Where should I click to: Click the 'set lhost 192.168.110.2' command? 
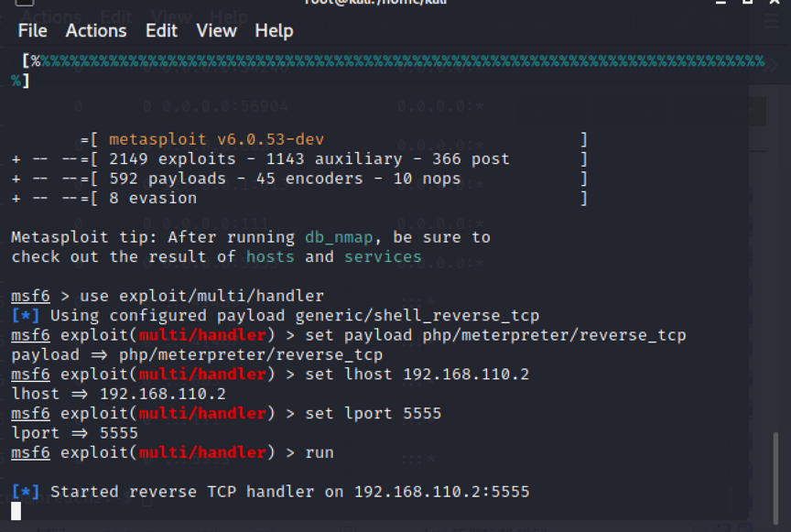(x=417, y=375)
